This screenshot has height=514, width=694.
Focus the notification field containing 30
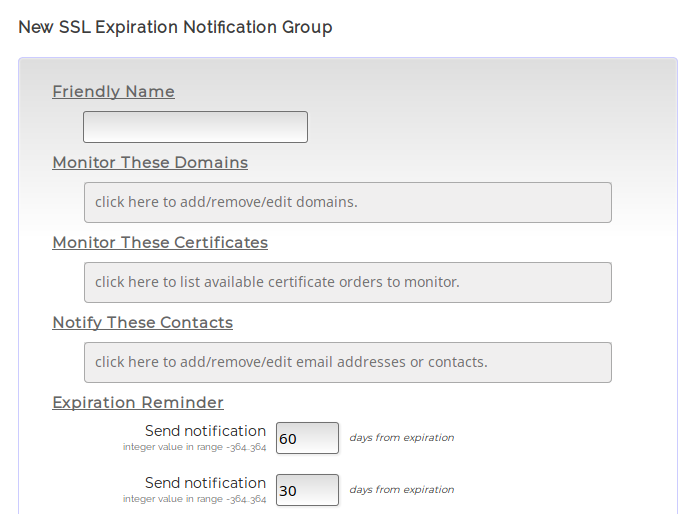coord(307,490)
